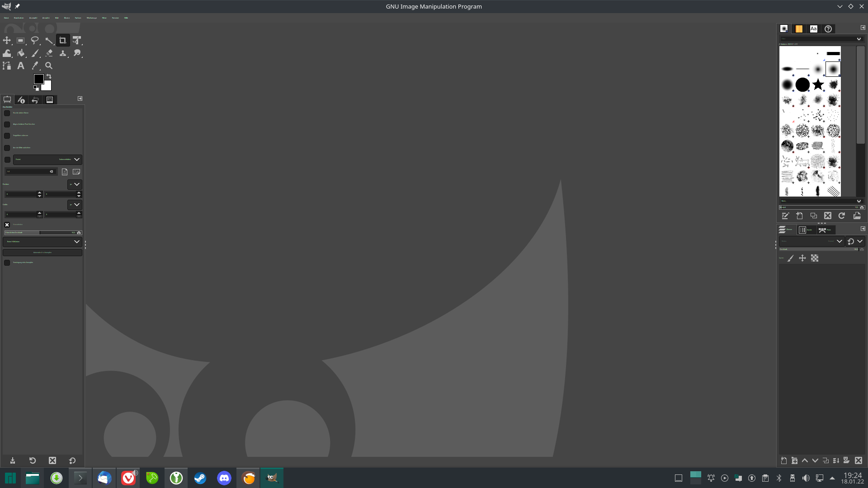The height and width of the screenshot is (488, 868).
Task: Click the black foreground color swatch
Action: click(x=38, y=79)
